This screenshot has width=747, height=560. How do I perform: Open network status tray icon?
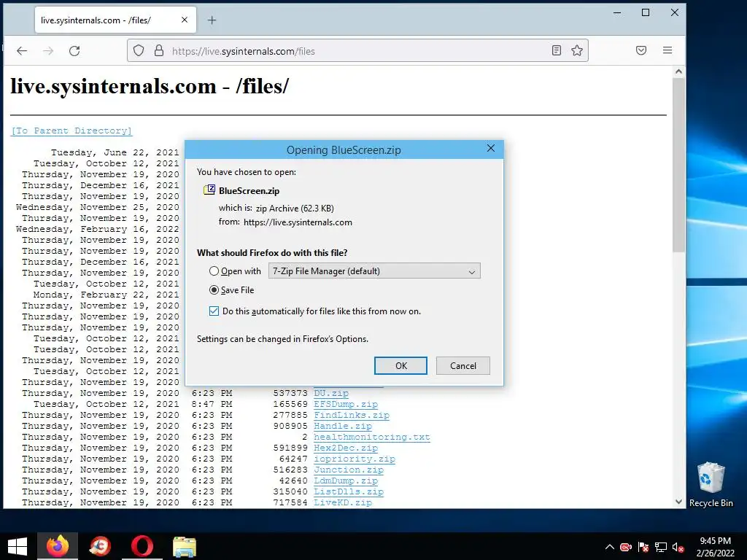661,547
